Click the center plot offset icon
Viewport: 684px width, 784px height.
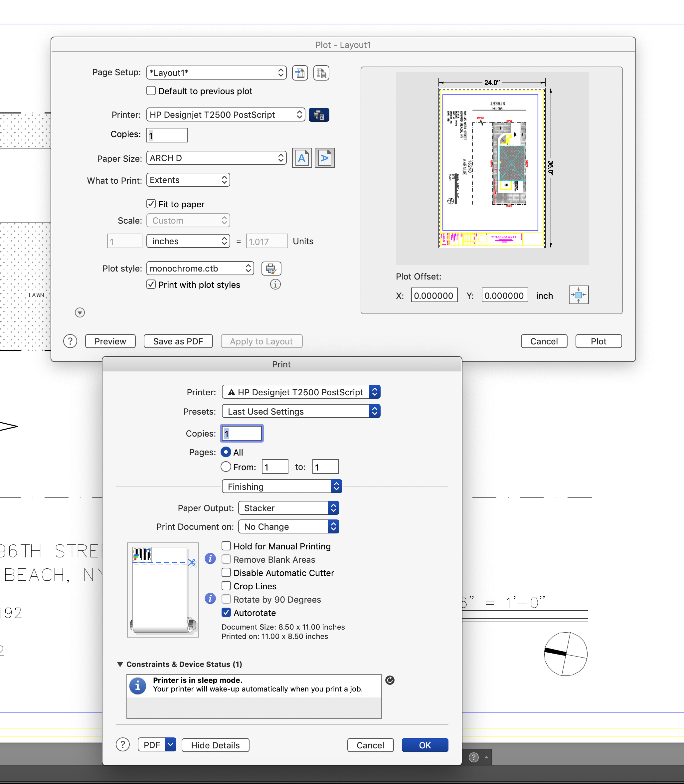(x=578, y=295)
